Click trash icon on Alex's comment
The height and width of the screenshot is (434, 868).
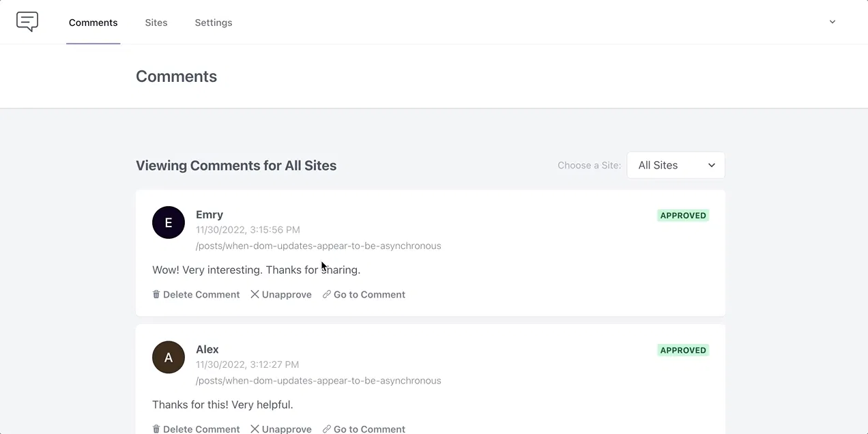(156, 429)
